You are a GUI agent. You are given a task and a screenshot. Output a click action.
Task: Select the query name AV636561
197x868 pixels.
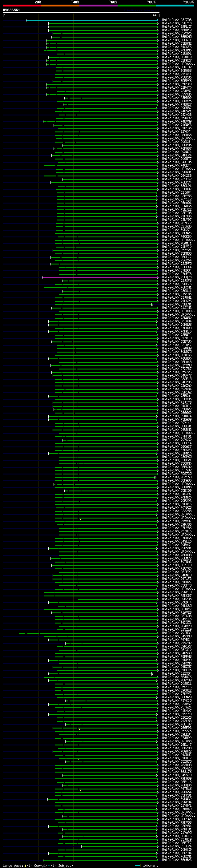11,10
